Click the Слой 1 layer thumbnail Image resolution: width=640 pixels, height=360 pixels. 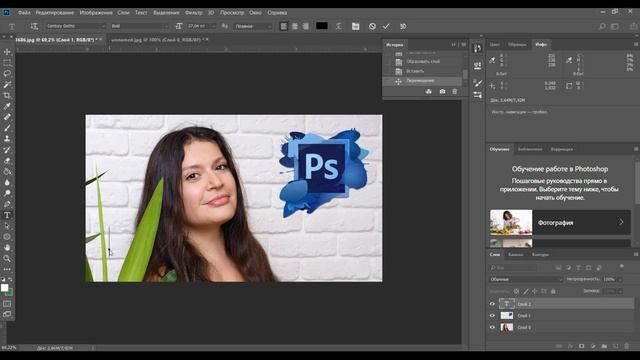tap(507, 316)
